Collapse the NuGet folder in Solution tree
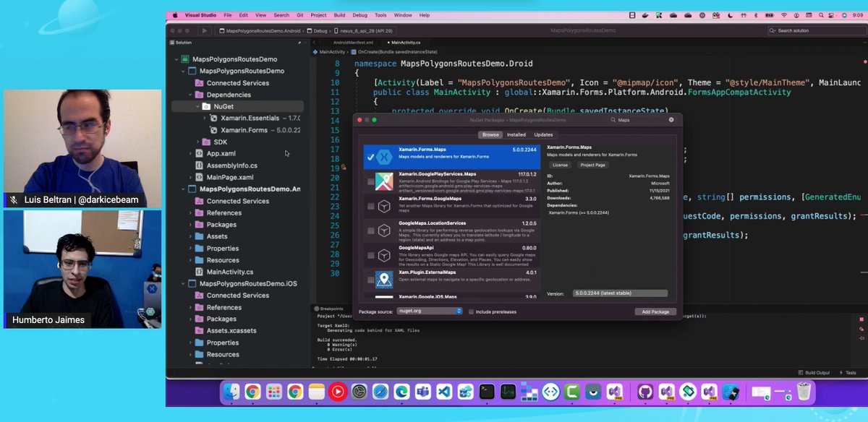Viewport: 868px width, 422px height. point(198,106)
